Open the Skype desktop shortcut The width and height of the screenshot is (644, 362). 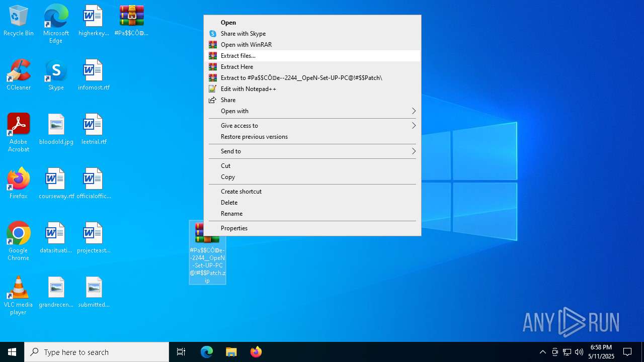(x=56, y=75)
